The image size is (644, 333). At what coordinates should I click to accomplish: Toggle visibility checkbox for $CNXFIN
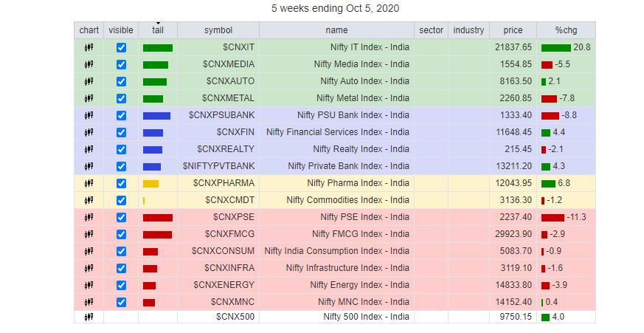tap(121, 132)
